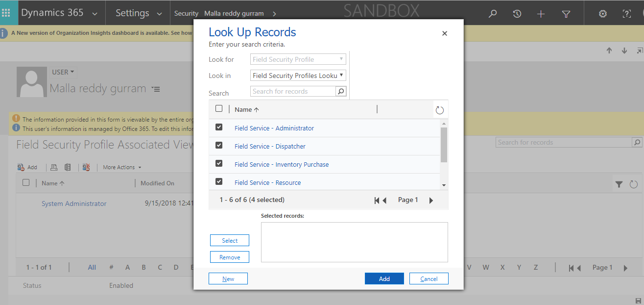Filter background grid by # symbol
Image resolution: width=644 pixels, height=305 pixels.
(111, 267)
